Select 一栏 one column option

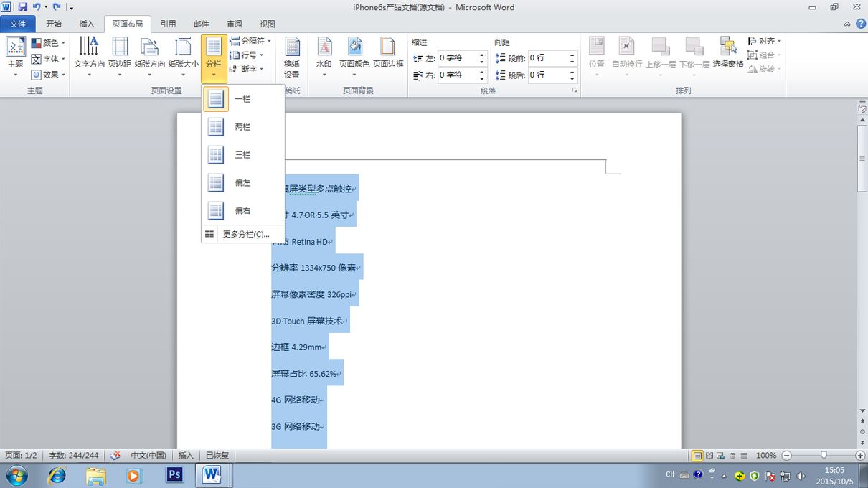[242, 99]
